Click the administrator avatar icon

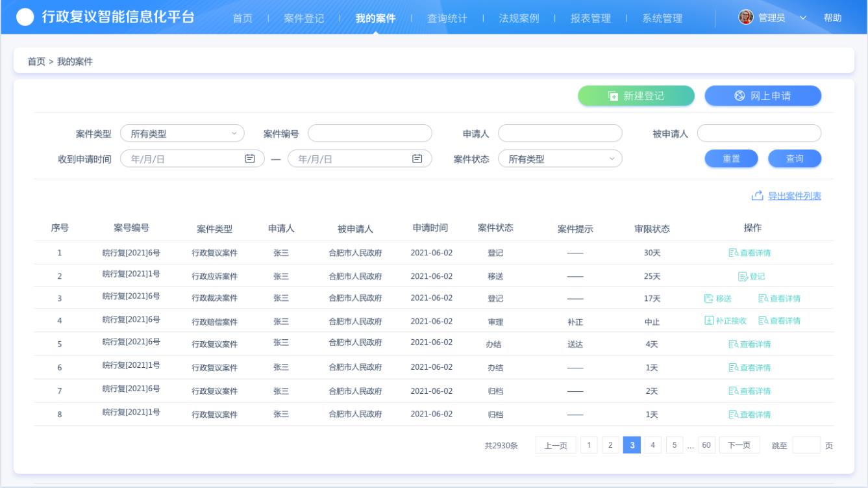coord(746,18)
